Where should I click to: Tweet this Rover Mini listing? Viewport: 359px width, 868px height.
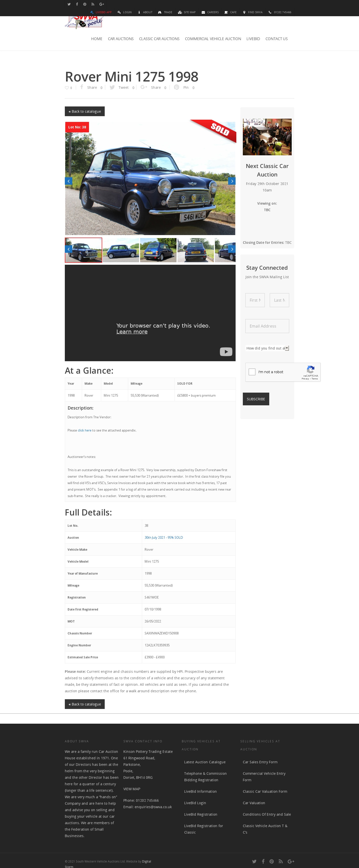[112, 87]
